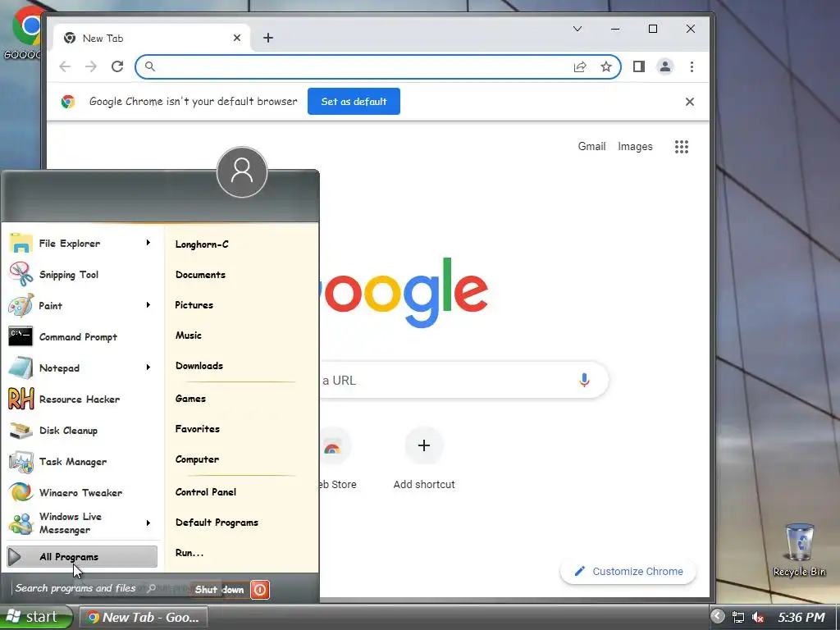This screenshot has height=630, width=840.
Task: Open the Gmail link
Action: tap(591, 146)
